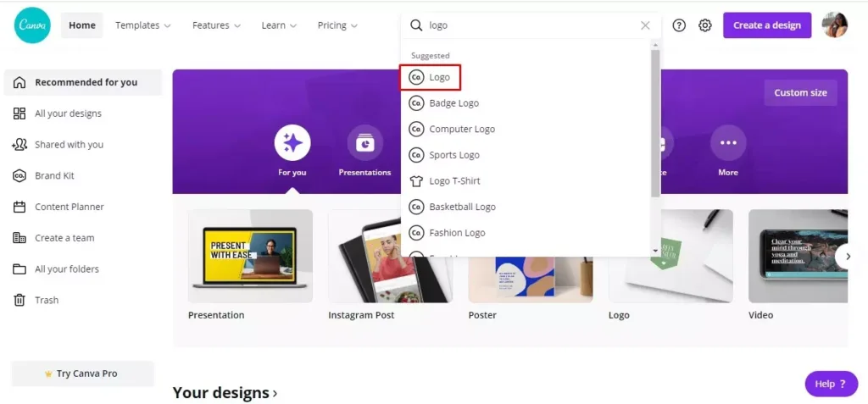Click the Create a team icon
The width and height of the screenshot is (868, 404).
pos(19,238)
